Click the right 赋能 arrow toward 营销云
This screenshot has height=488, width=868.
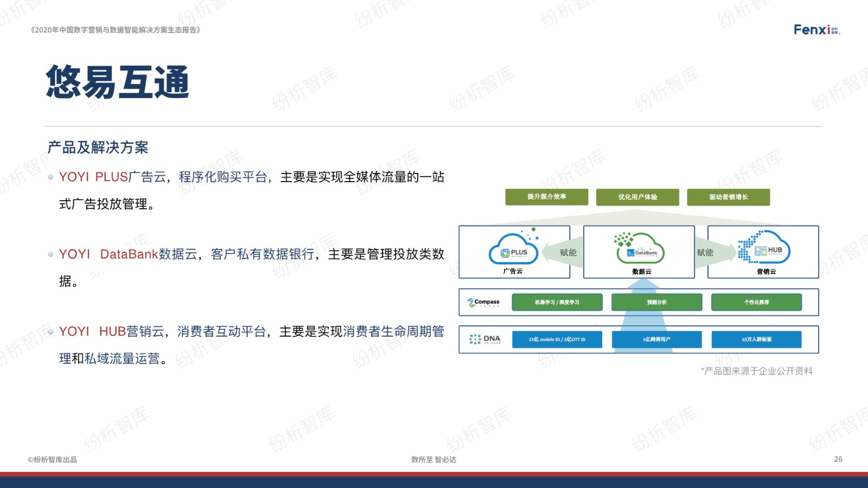click(716, 252)
